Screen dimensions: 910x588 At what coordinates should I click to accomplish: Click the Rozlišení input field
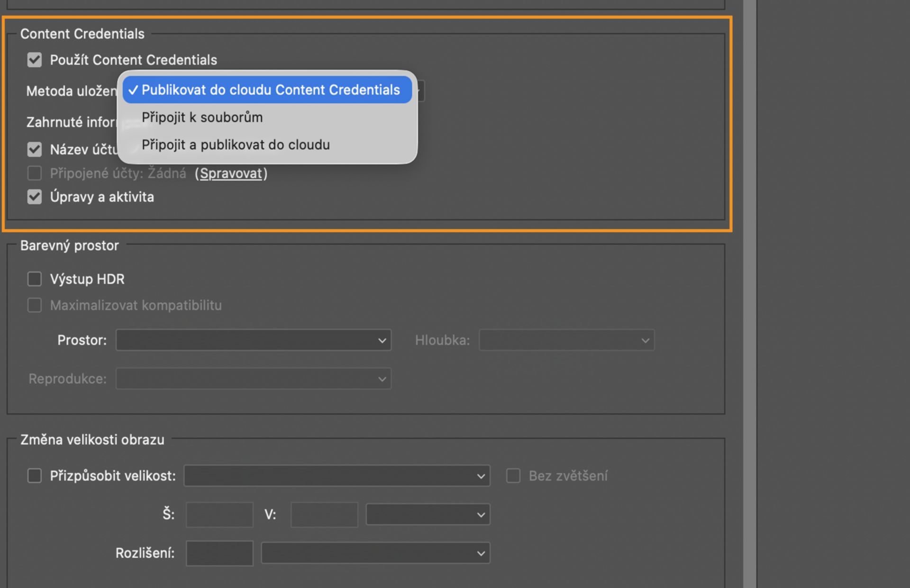[x=219, y=553]
